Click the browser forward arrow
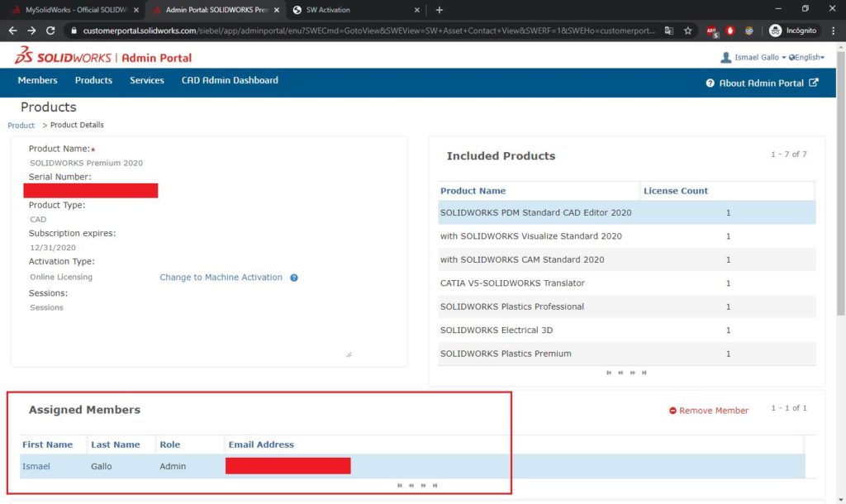Screen dimensions: 846x504 coord(32,31)
